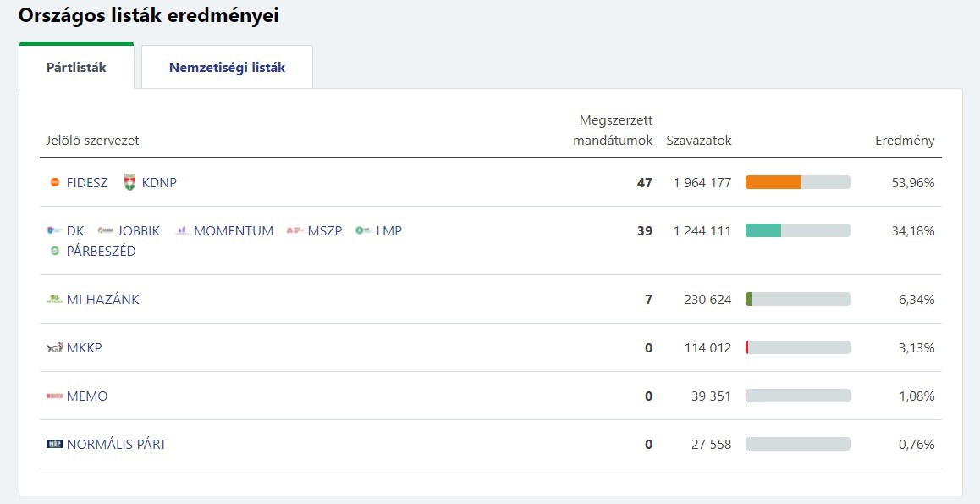Click the MI HAZÁNK party logo
This screenshot has height=504, width=980.
(55, 300)
